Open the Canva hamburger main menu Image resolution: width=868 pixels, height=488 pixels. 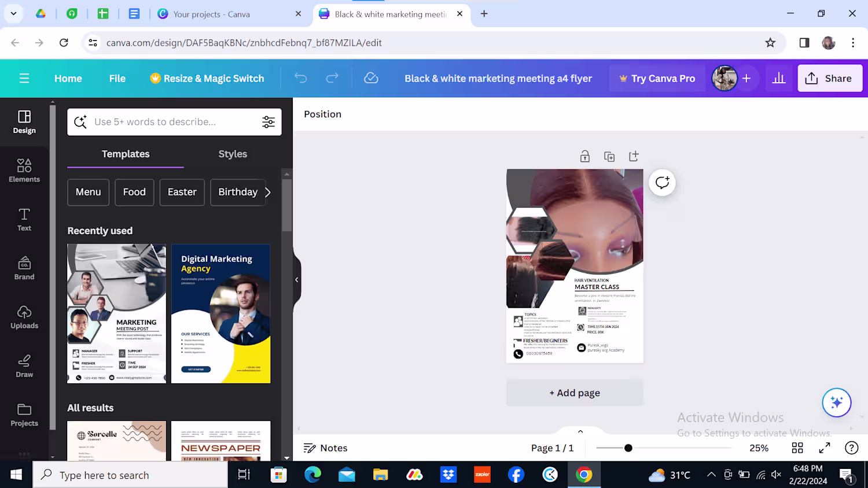click(x=24, y=78)
